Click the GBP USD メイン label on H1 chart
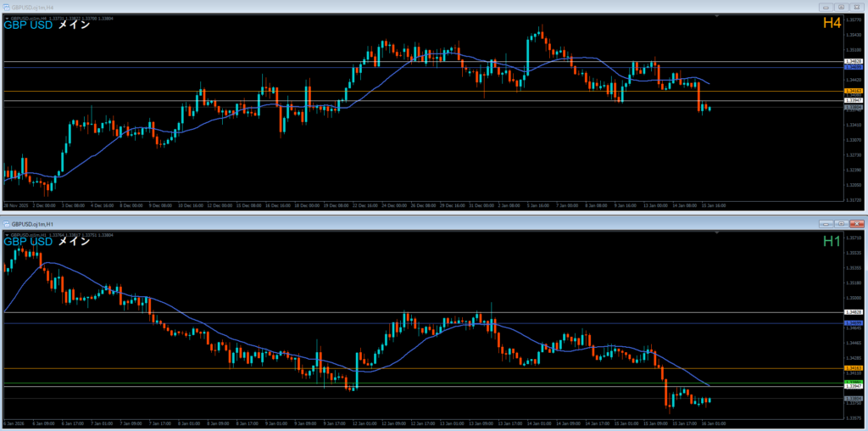This screenshot has height=431, width=868. 47,242
